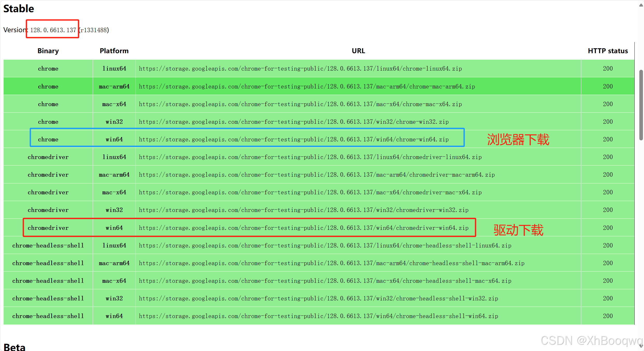Click 200 status in chrome-headless-shell win64 row

point(608,316)
